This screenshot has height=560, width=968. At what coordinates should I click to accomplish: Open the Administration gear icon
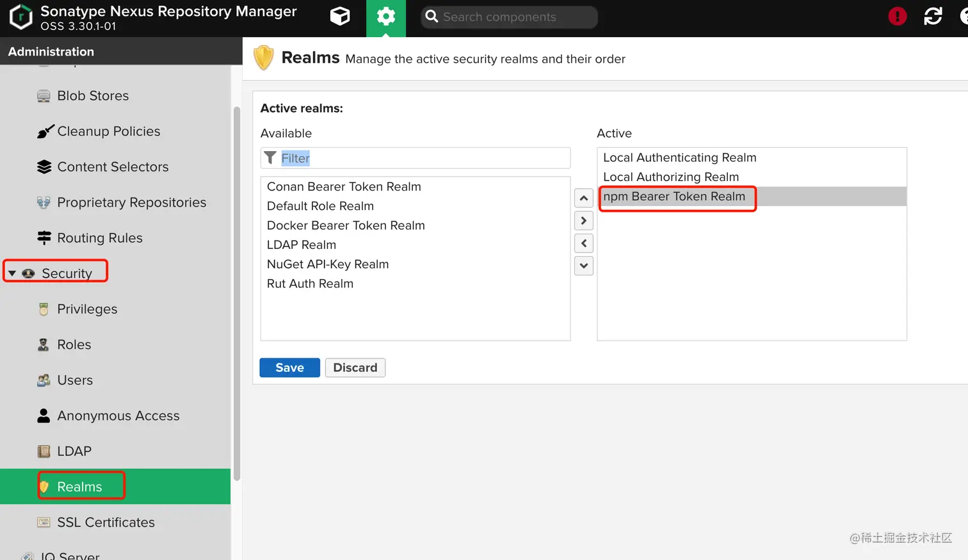coord(385,17)
